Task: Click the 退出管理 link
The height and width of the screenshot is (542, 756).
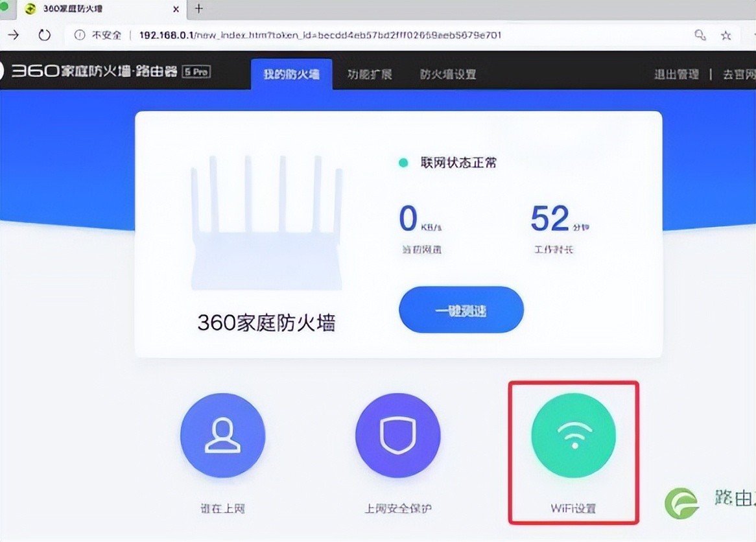Action: tap(676, 74)
